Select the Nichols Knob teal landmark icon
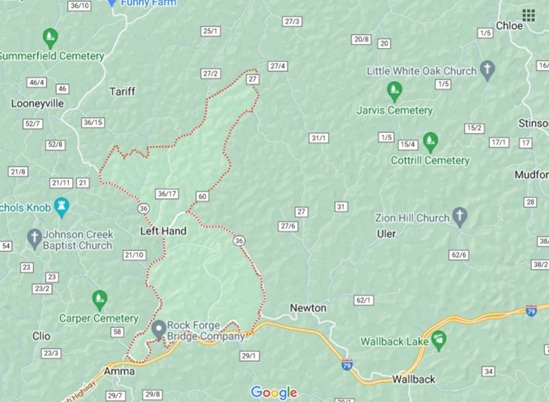 pyautogui.click(x=62, y=207)
